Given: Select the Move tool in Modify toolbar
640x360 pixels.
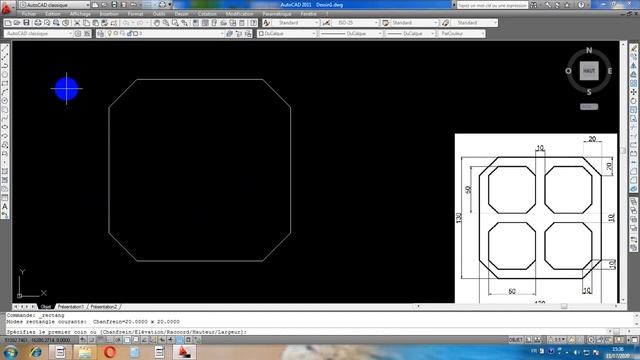Looking at the screenshot, I should pyautogui.click(x=633, y=92).
